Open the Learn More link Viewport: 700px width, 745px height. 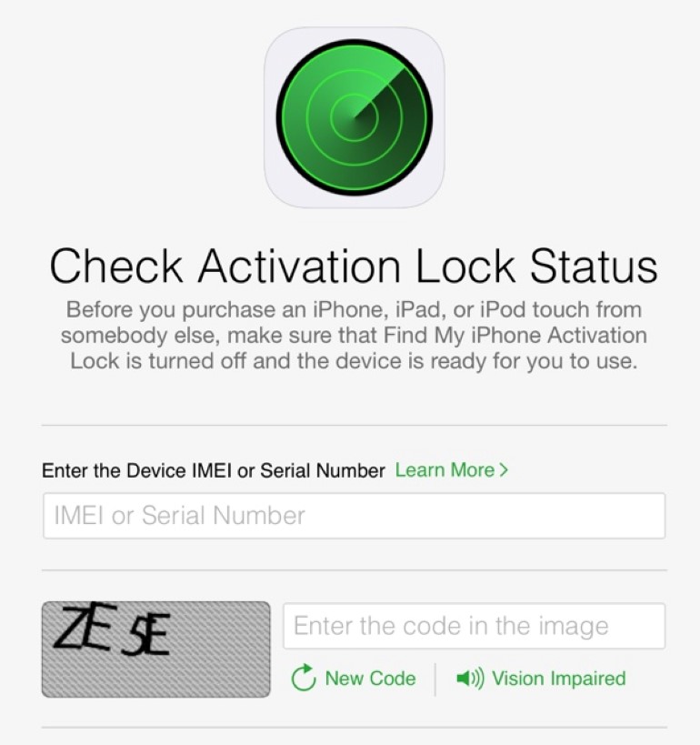tap(452, 470)
